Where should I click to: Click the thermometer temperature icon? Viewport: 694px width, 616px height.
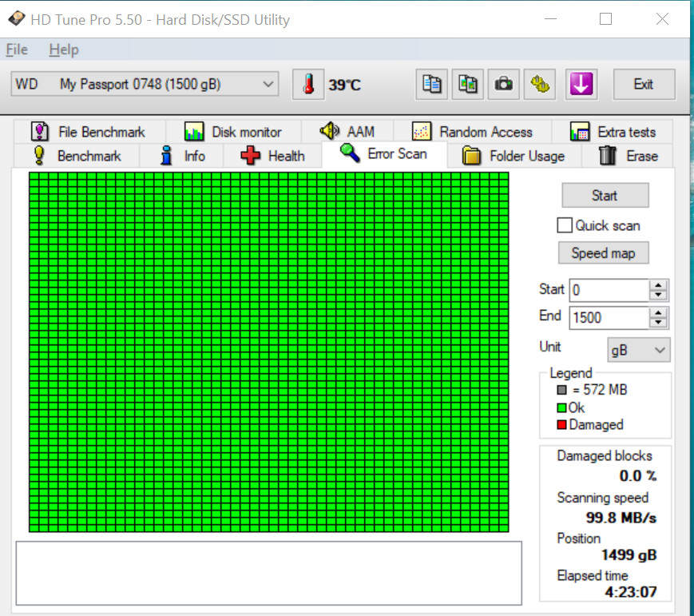(x=308, y=85)
